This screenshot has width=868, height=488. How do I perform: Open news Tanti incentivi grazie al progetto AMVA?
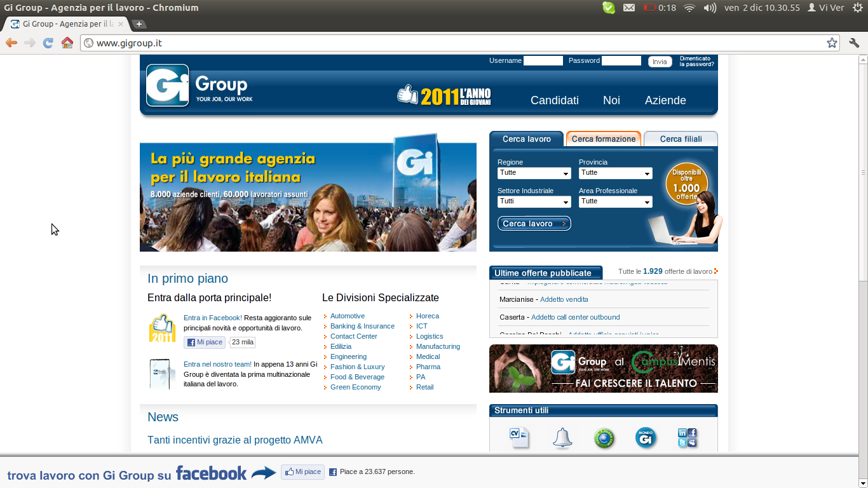point(234,440)
